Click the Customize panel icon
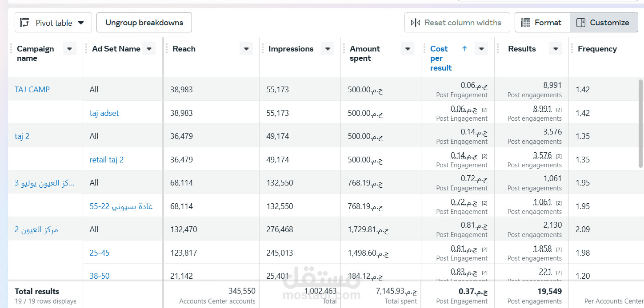 coord(580,23)
